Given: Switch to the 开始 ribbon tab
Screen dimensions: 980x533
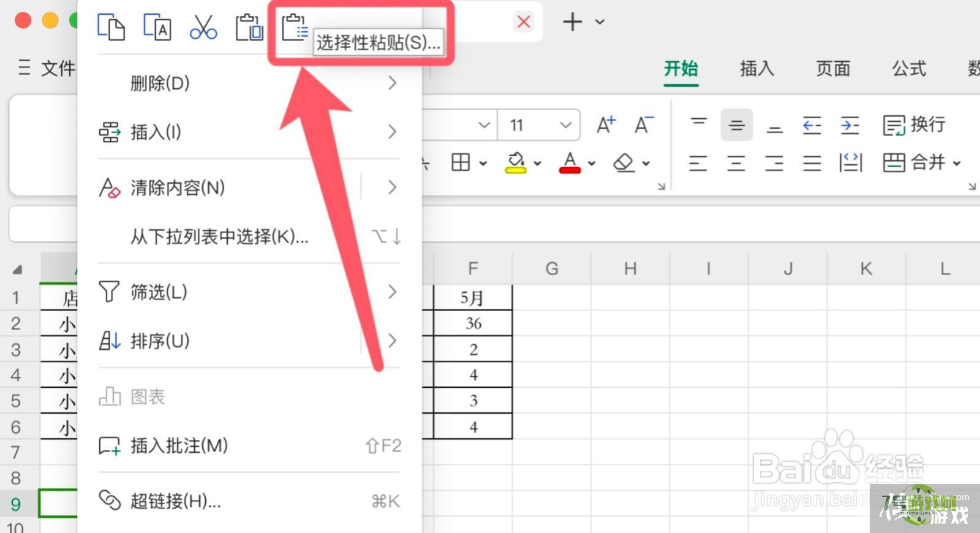Looking at the screenshot, I should 681,69.
